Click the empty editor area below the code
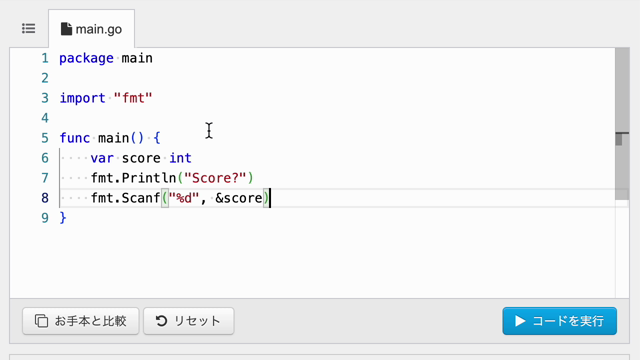The width and height of the screenshot is (640, 360). click(312, 261)
